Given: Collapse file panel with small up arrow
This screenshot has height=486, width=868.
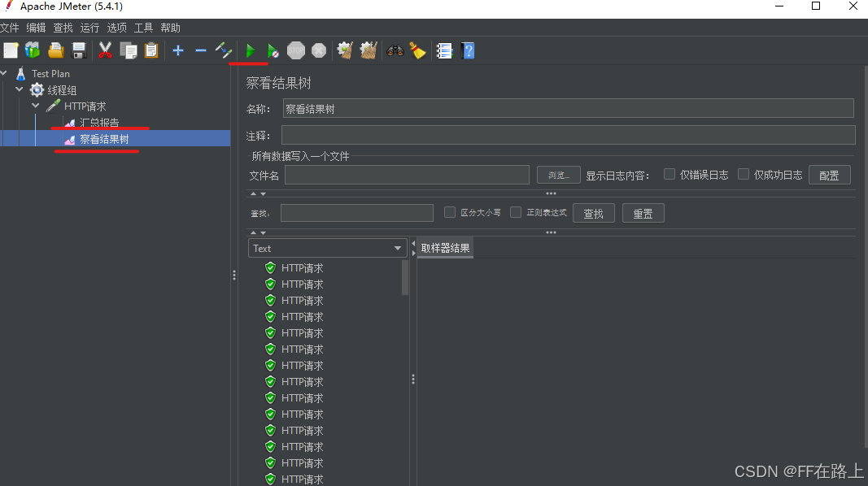Looking at the screenshot, I should 253,194.
